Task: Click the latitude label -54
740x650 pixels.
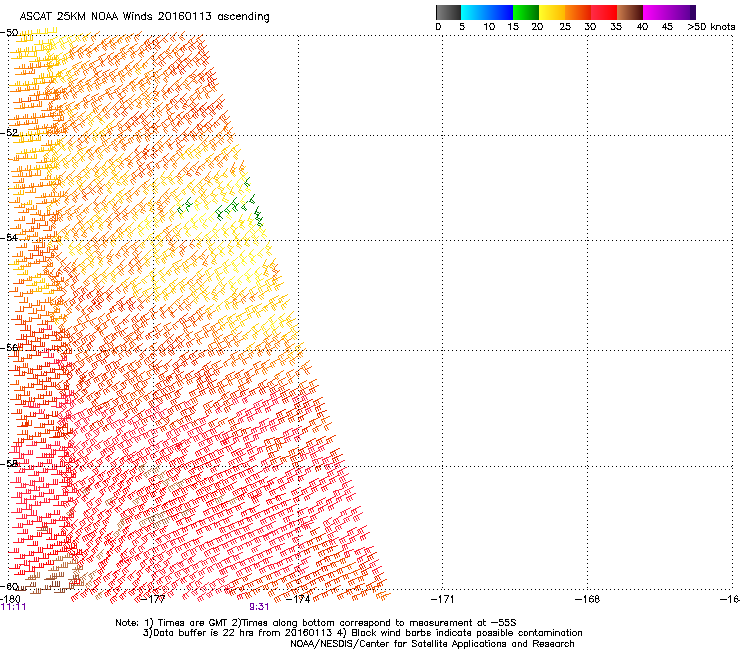Action: (9, 237)
